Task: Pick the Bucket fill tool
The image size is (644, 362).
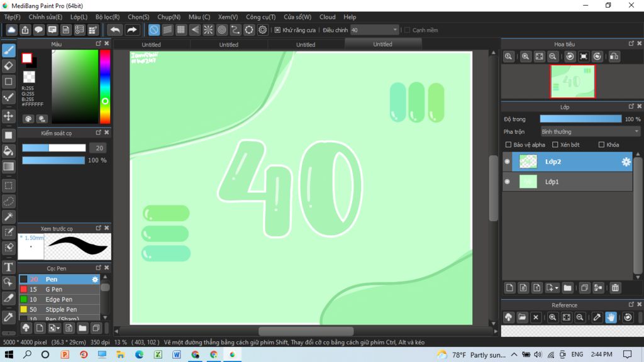Action: click(9, 151)
